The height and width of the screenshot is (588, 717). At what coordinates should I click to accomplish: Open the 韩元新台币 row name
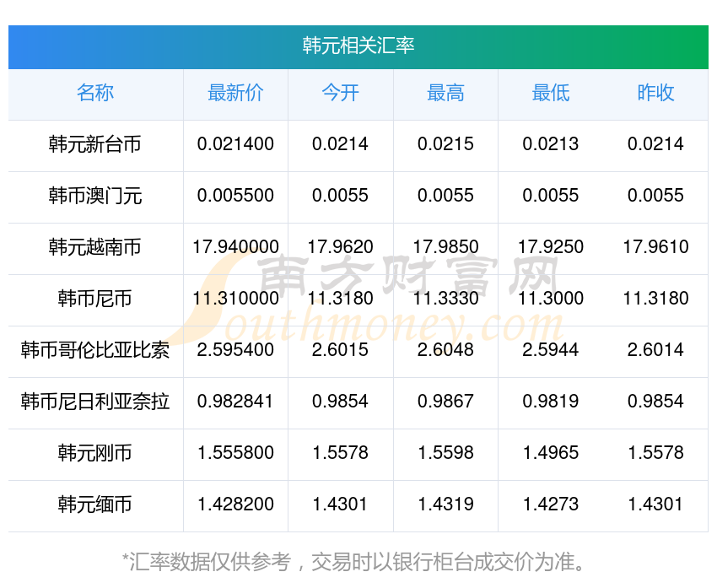95,145
